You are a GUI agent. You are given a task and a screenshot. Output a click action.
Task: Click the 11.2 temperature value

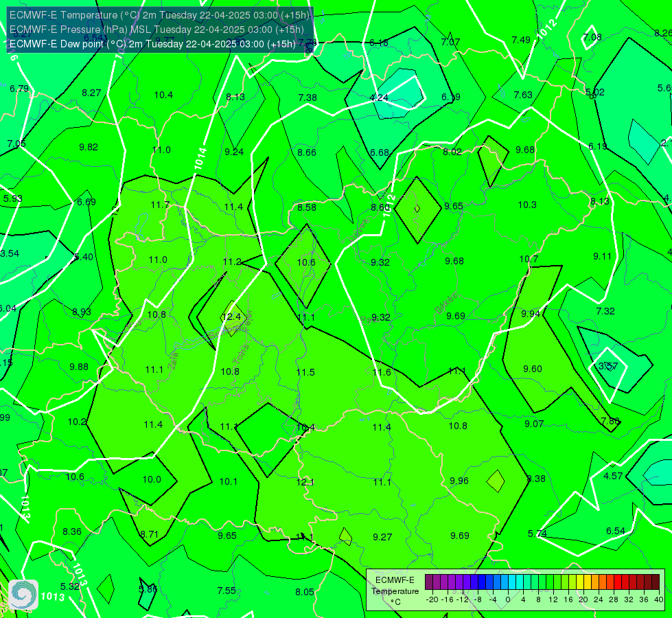(232, 262)
